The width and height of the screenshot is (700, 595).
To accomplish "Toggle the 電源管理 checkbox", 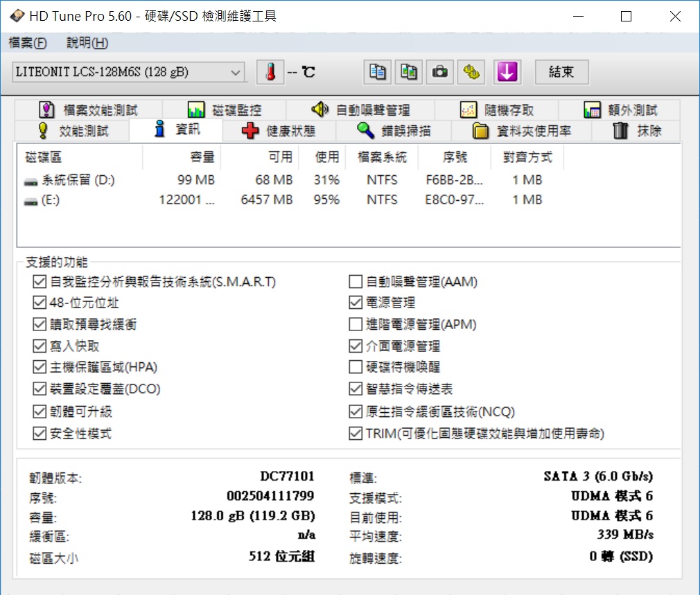I will pyautogui.click(x=356, y=303).
